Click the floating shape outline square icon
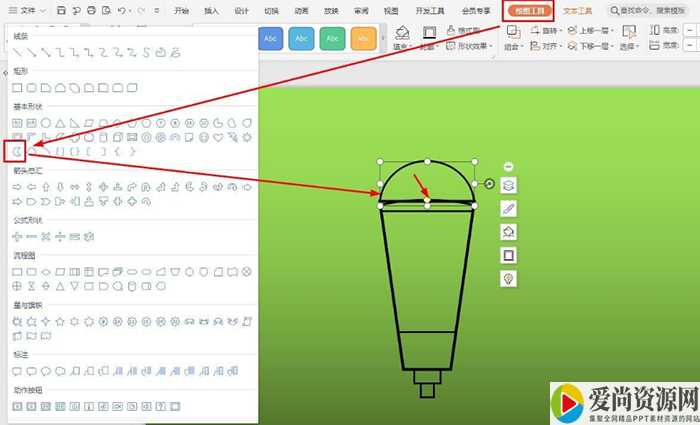 coord(508,255)
